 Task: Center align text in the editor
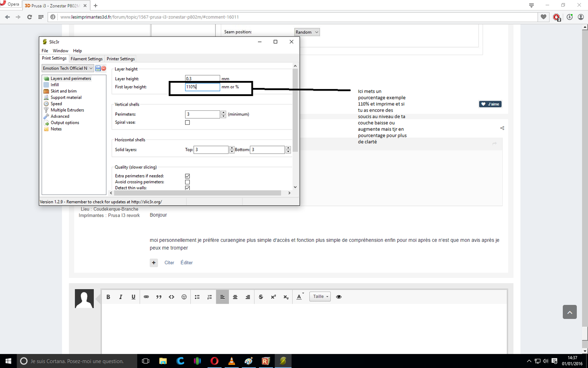[x=235, y=297]
